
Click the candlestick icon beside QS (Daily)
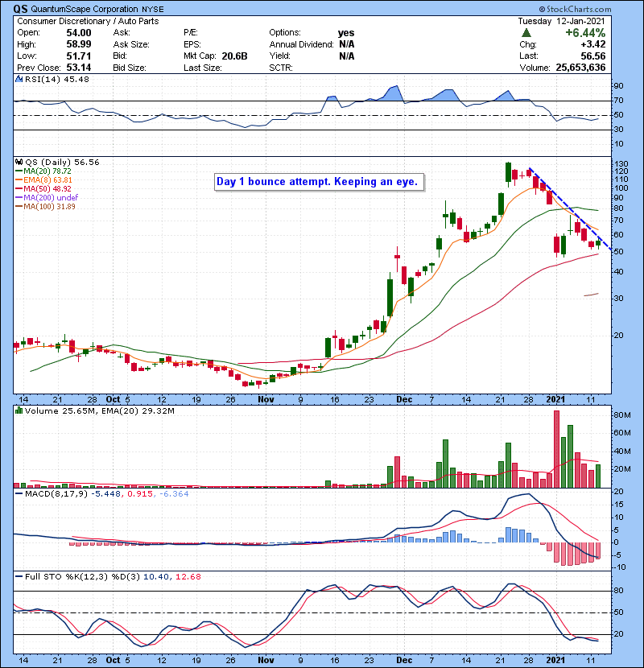[x=19, y=163]
